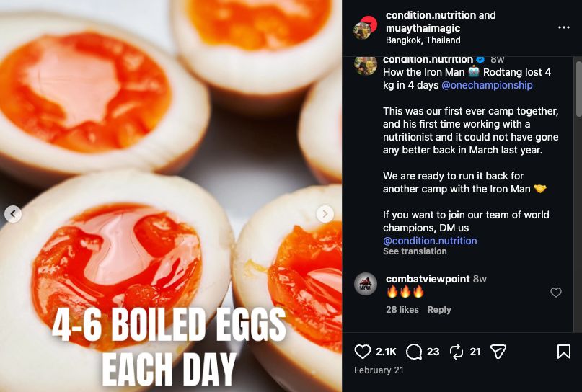Open comments via speech bubble icon

click(414, 352)
